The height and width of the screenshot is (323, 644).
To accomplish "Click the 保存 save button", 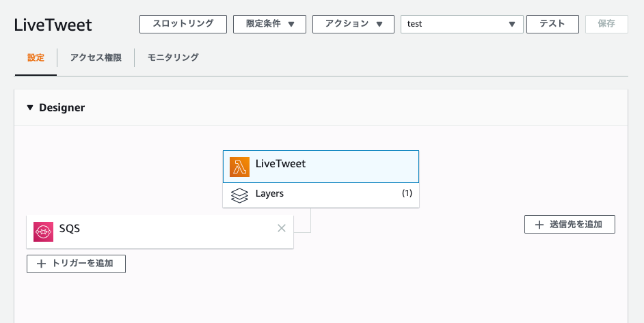I will pos(606,24).
